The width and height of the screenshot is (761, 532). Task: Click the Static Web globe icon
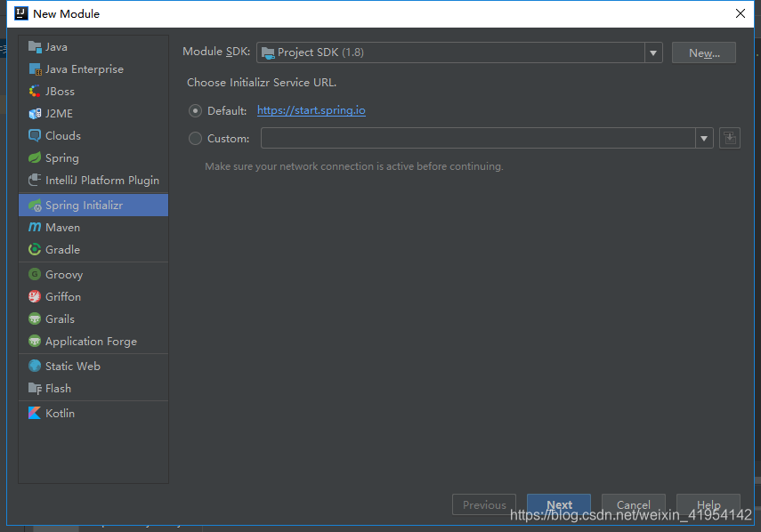(35, 367)
